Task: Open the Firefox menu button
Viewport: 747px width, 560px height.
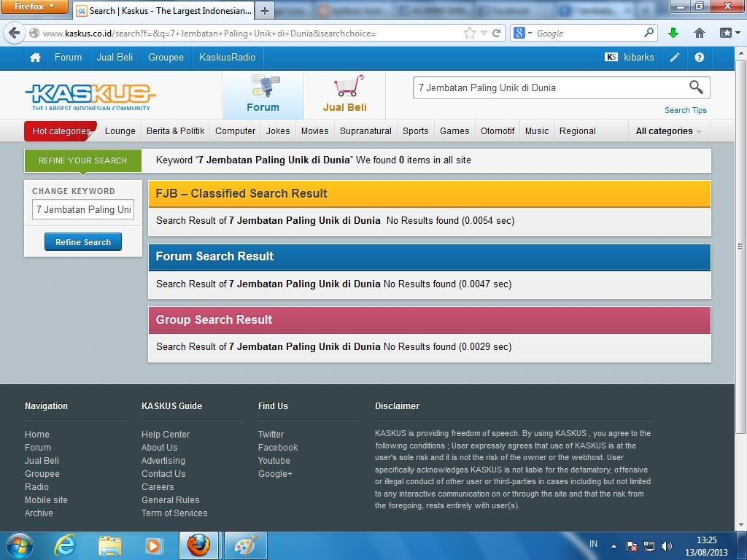Action: (x=34, y=7)
